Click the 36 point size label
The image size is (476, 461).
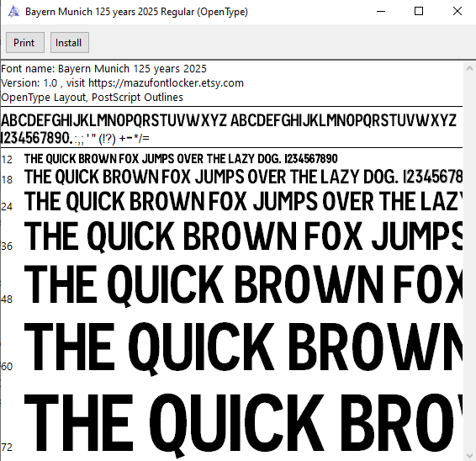(7, 246)
